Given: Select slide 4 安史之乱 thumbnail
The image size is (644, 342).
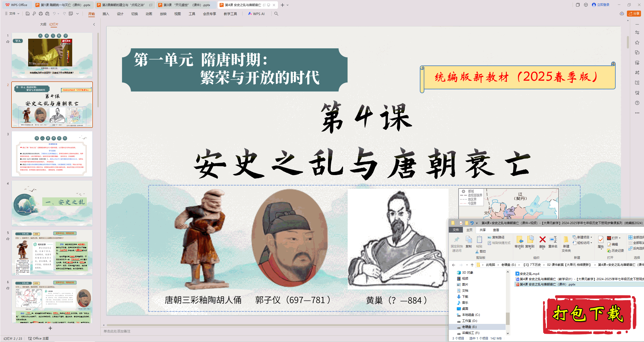Looking at the screenshot, I should [x=52, y=203].
